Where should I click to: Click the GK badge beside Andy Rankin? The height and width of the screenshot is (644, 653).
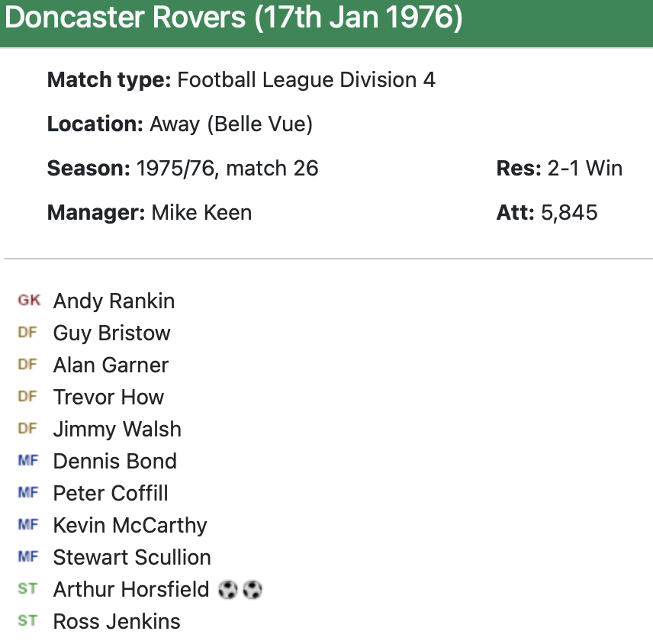point(29,301)
